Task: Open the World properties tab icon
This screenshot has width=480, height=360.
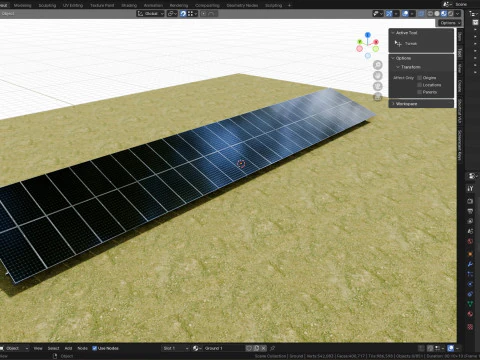Action: point(470,241)
